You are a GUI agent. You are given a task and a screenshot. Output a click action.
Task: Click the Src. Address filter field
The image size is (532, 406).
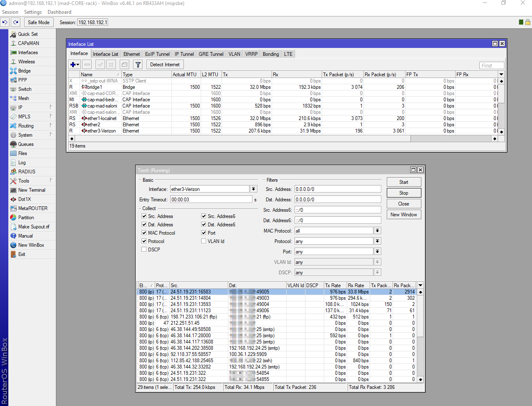(338, 189)
